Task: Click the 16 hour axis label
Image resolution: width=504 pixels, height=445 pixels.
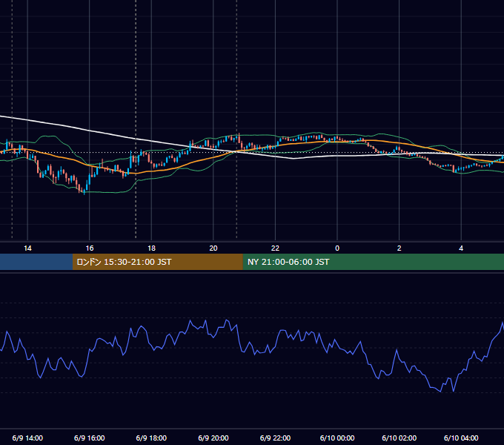Action: 90,248
